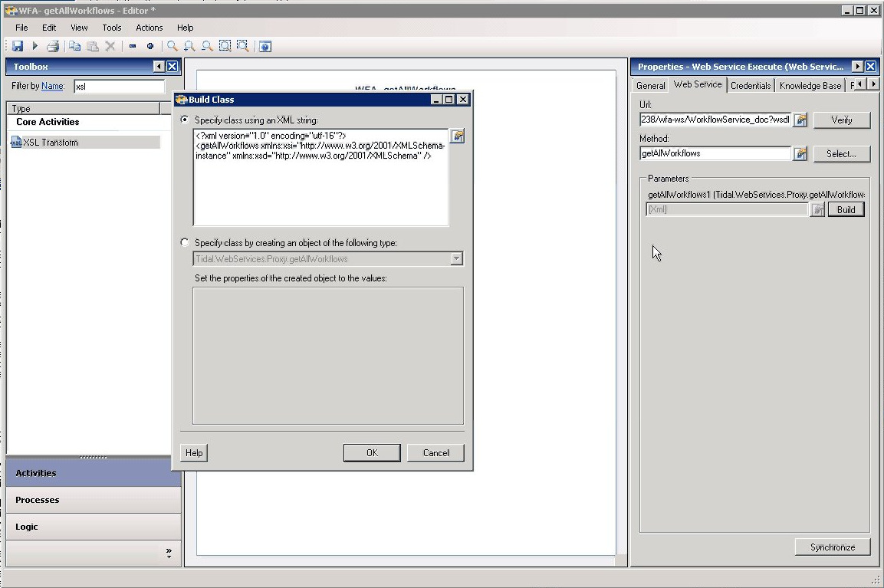The height and width of the screenshot is (588, 884).
Task: Click Cancel in Build Class dialog
Action: click(x=435, y=453)
